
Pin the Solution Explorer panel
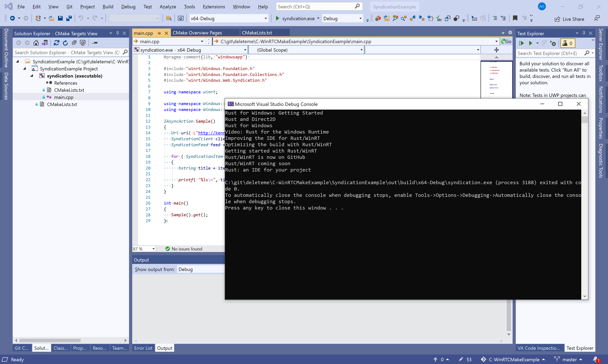[118, 33]
